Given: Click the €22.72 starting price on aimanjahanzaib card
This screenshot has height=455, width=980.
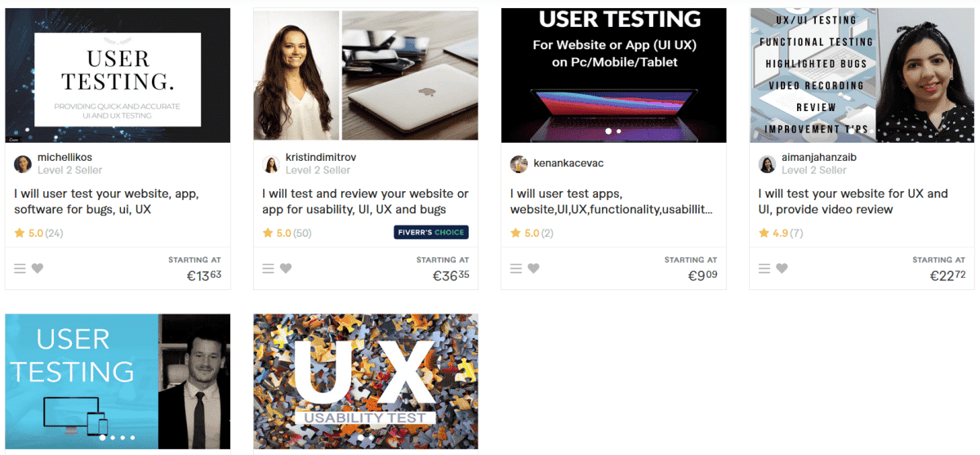Looking at the screenshot, I should point(947,276).
